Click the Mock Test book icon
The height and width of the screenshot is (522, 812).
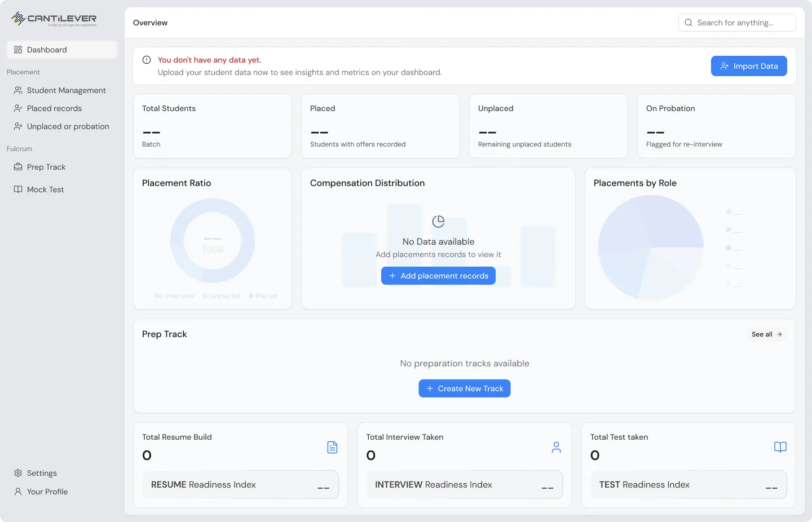point(18,189)
